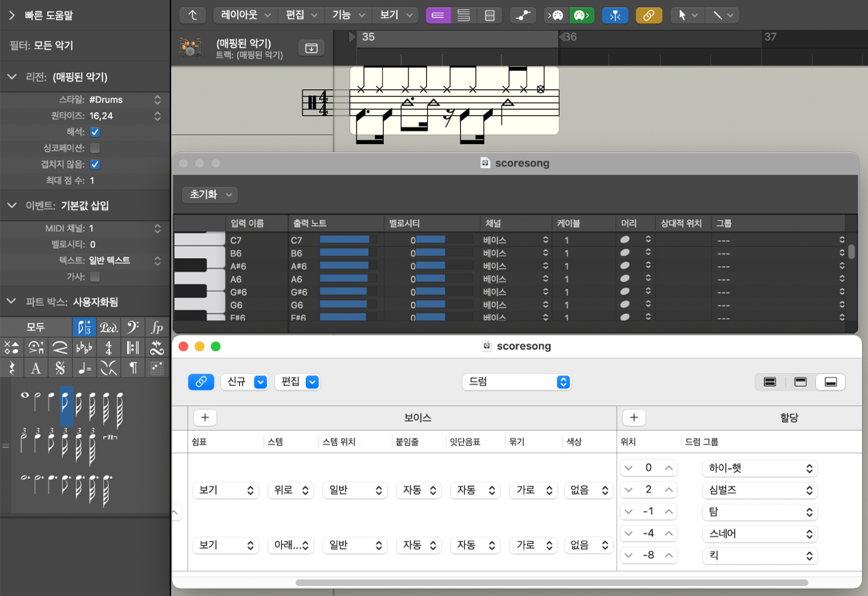The image size is (868, 596).
Task: Select the slurs and crescendi group icon
Action: tap(60, 347)
